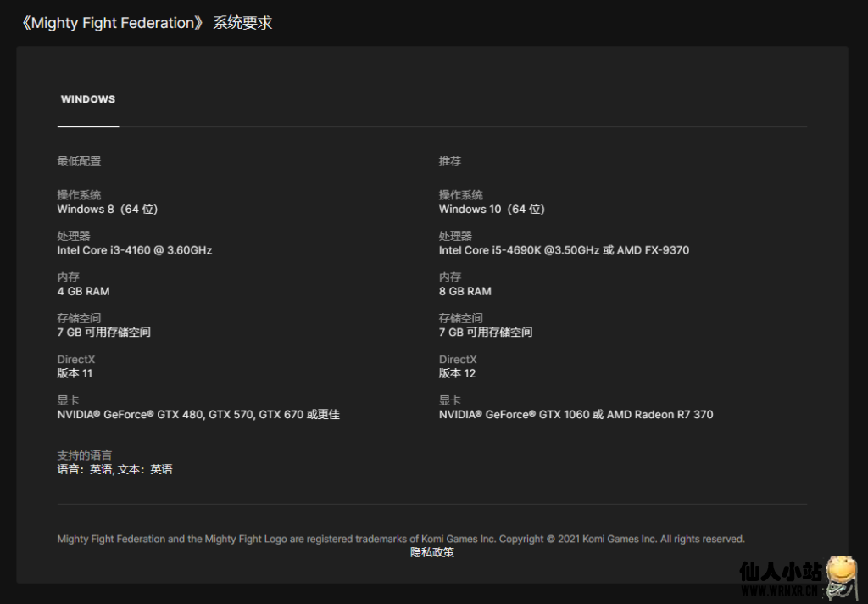Click the Komi Games copyright notice
868x604 pixels.
coord(400,539)
